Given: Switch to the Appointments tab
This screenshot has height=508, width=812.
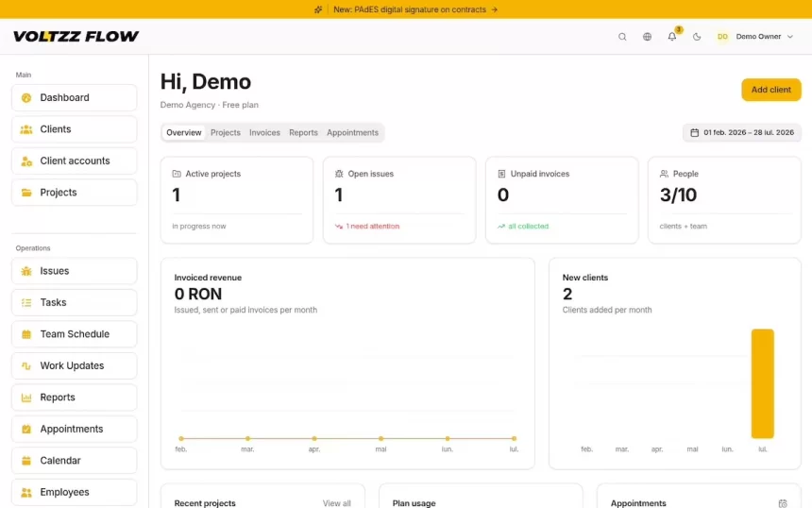Looking at the screenshot, I should (353, 132).
